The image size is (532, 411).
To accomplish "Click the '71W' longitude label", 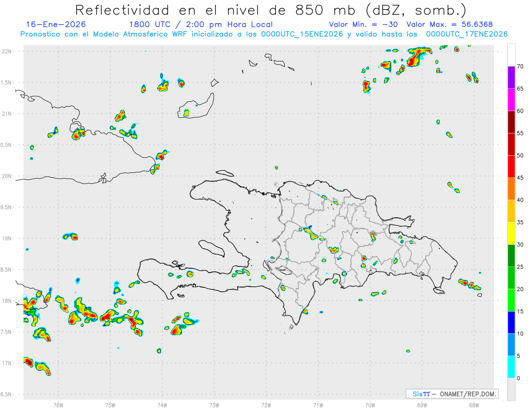I will click(x=318, y=405).
